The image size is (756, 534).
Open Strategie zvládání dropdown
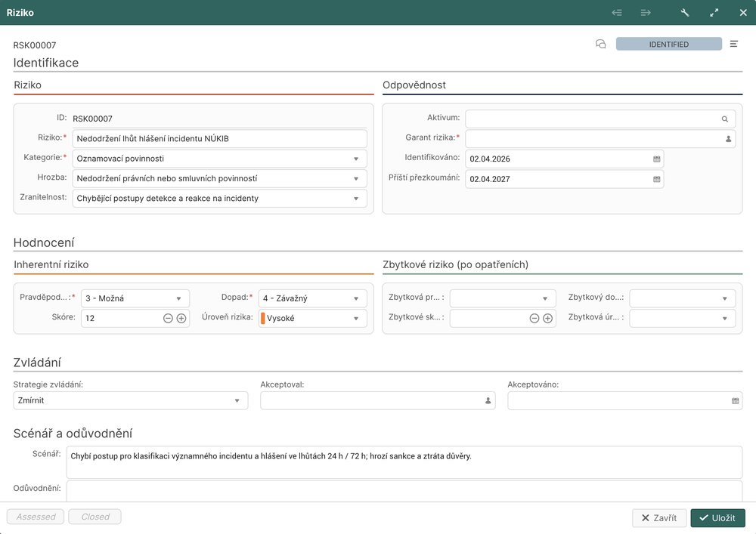(237, 400)
